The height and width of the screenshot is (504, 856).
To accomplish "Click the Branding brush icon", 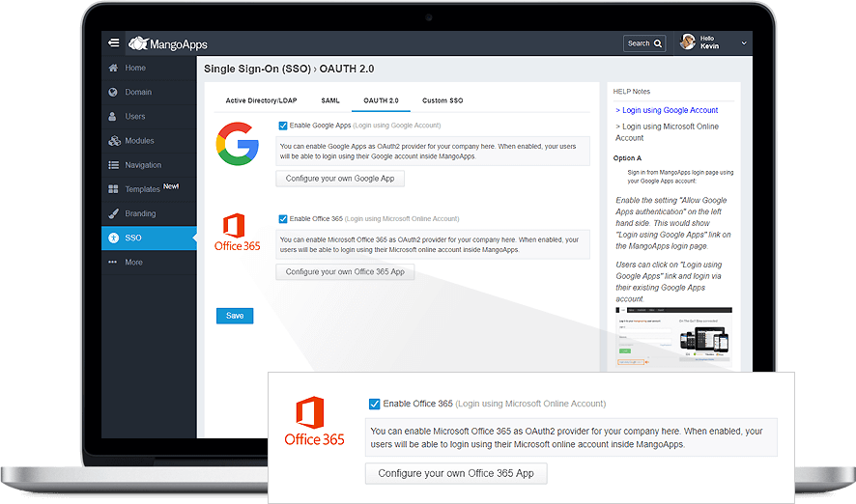I will [x=113, y=213].
